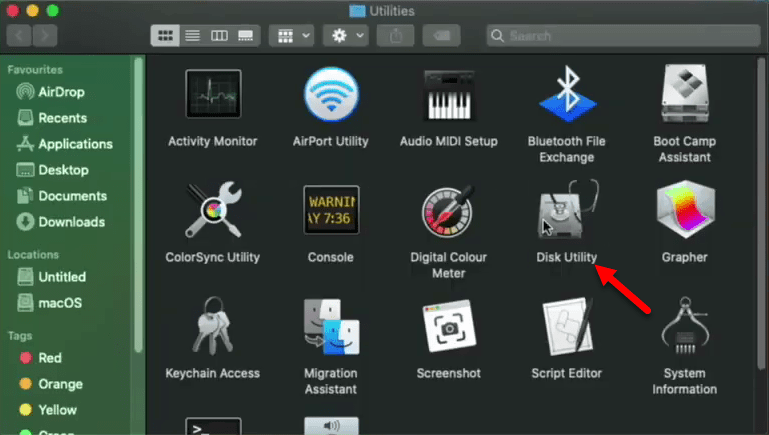This screenshot has width=769, height=435.
Task: Select the Bluetooth File Exchange icon
Action: 567,94
